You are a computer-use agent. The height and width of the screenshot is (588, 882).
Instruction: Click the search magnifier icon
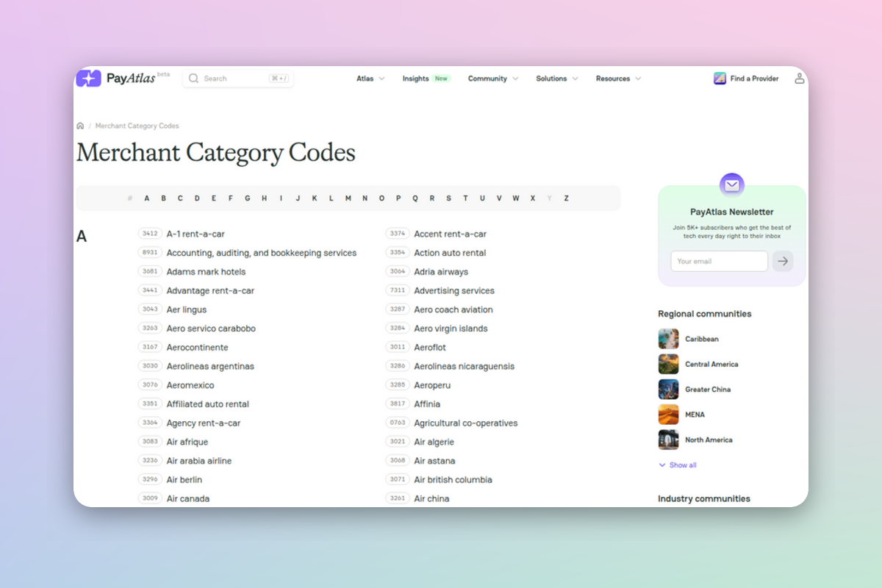[194, 78]
